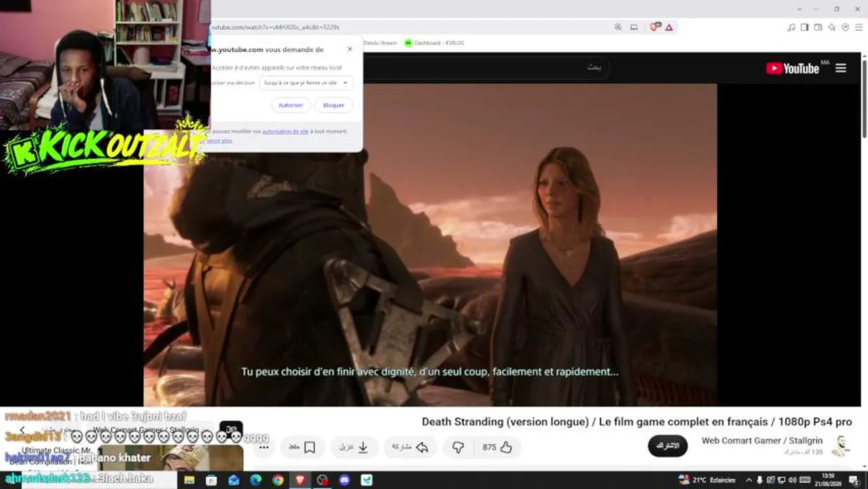
Task: Click the cast device icon in address bar
Action: (x=634, y=27)
